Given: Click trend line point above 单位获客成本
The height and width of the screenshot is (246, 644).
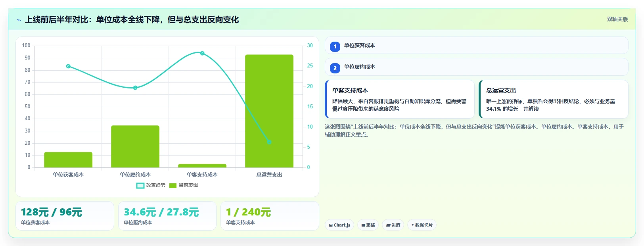Looking at the screenshot, I should point(68,66).
